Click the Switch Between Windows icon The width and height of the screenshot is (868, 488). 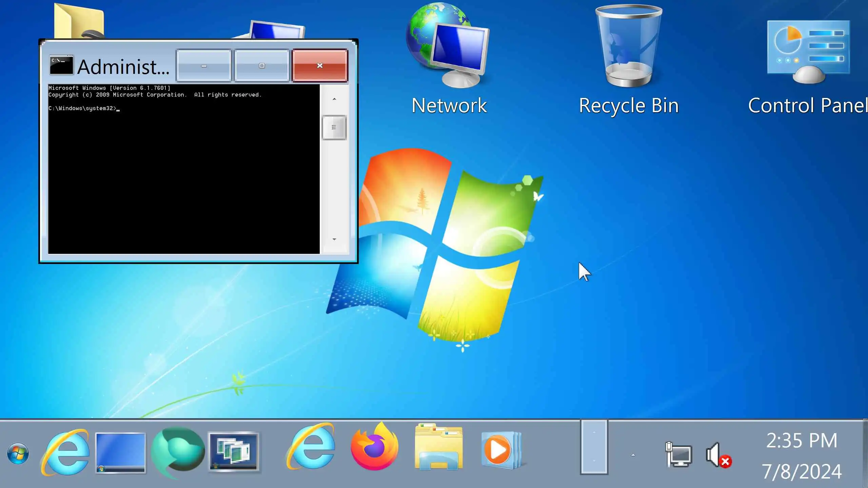[x=233, y=452]
